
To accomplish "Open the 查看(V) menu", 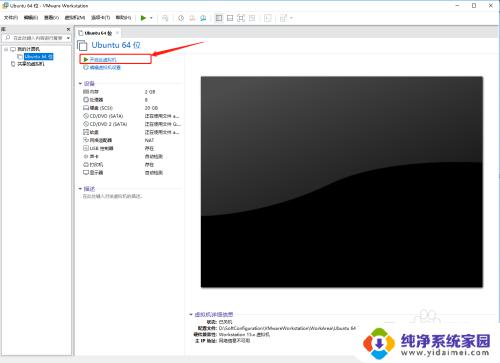I will tap(51, 17).
